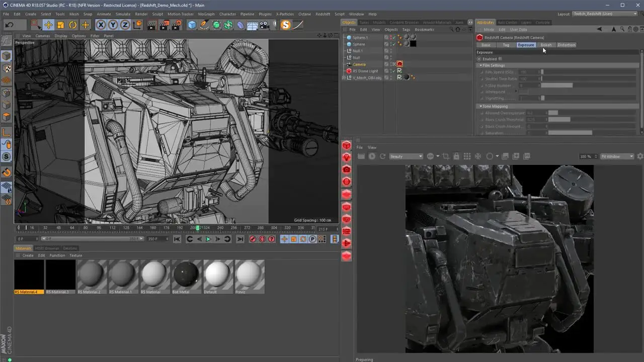Open the Fit Window dropdown
Image resolution: width=644 pixels, height=362 pixels.
pos(617,156)
